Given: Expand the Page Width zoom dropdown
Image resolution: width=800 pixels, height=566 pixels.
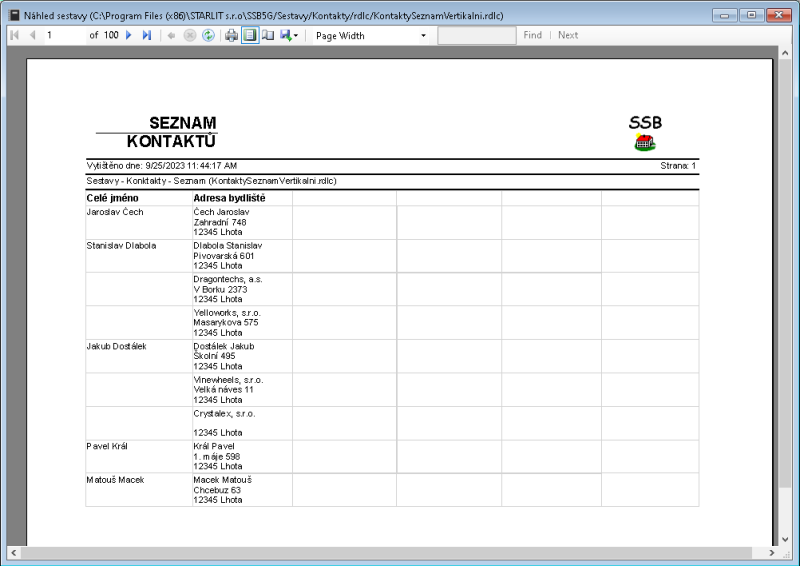Looking at the screenshot, I should pyautogui.click(x=423, y=35).
